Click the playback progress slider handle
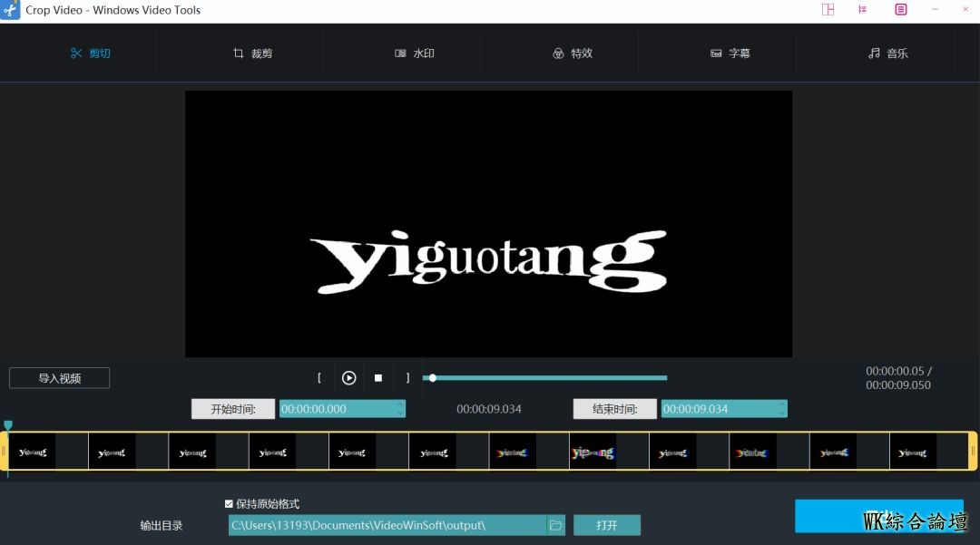This screenshot has height=545, width=980. point(433,378)
